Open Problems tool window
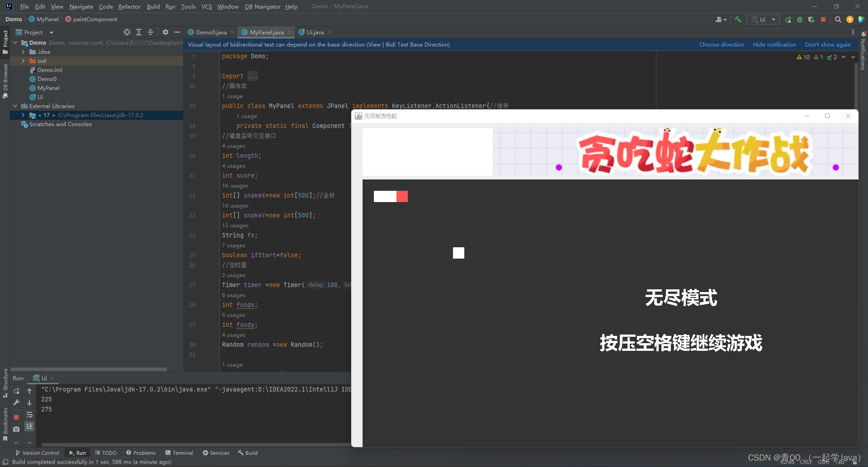 (141, 453)
